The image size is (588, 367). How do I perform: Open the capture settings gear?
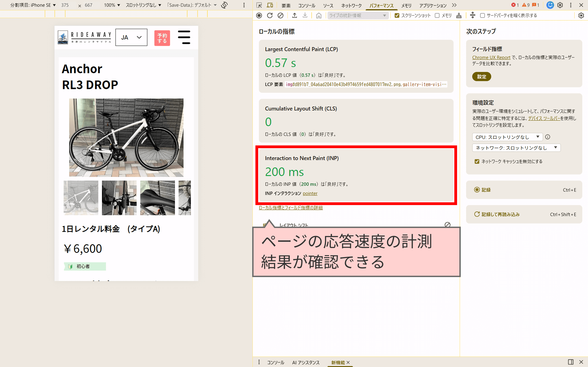coord(581,15)
